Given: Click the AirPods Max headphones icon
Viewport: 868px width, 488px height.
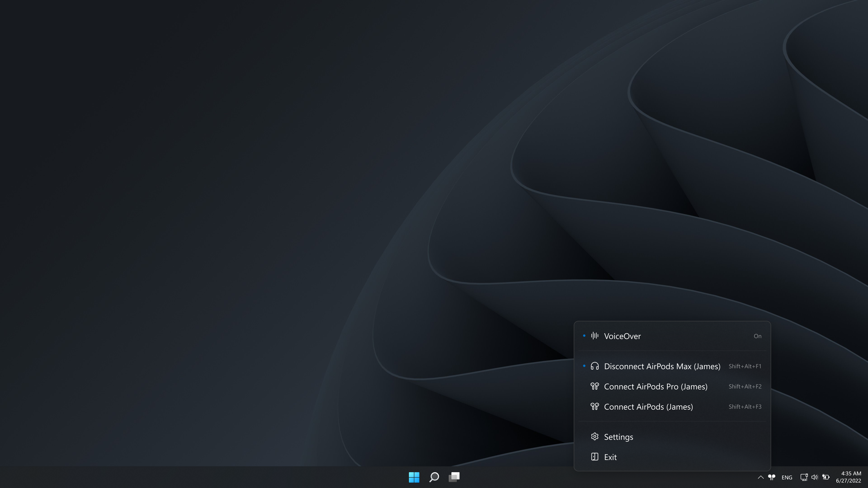Looking at the screenshot, I should [x=595, y=366].
